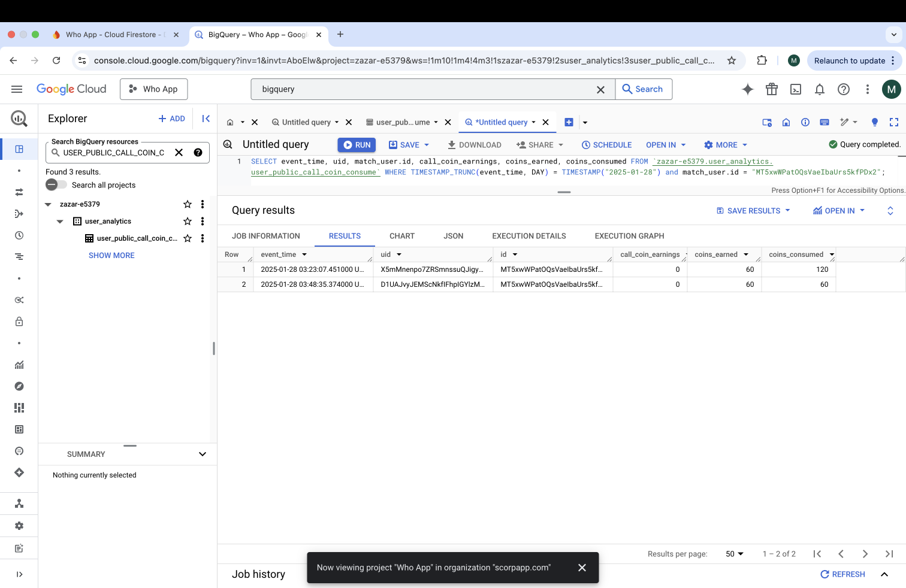This screenshot has width=906, height=588.
Task: Open the three-dot settings menu in header
Action: (868, 89)
